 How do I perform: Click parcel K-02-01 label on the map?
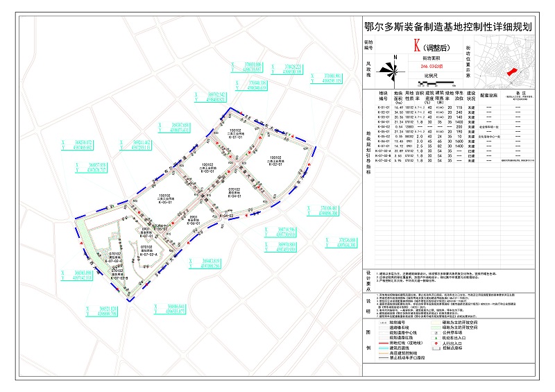click(275, 164)
